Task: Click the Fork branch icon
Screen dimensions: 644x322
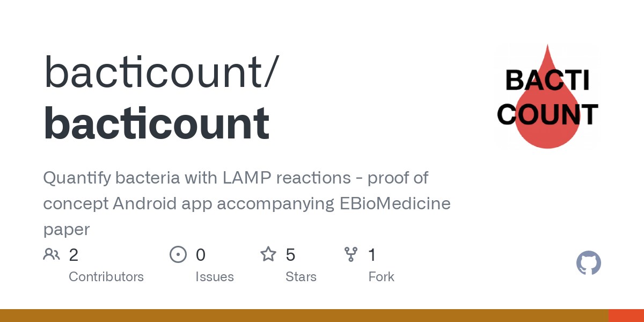Action: [351, 254]
